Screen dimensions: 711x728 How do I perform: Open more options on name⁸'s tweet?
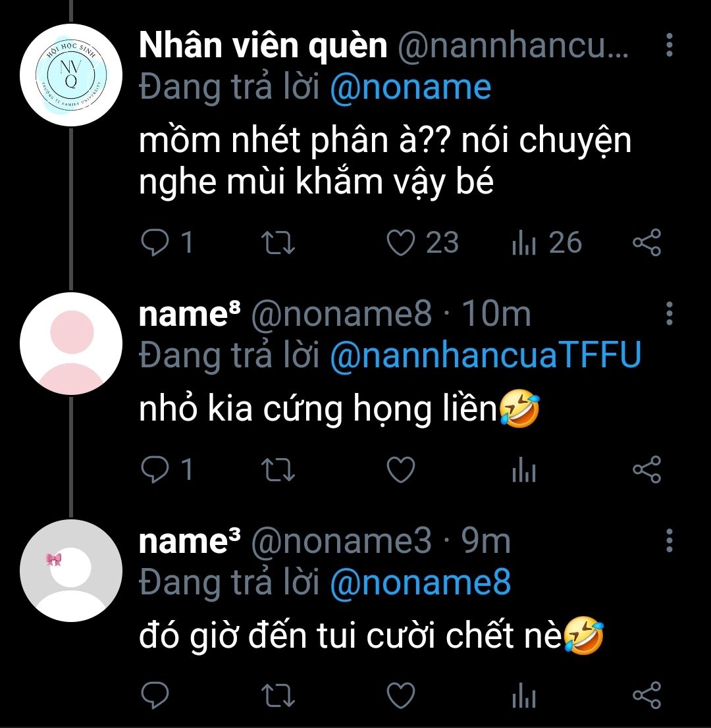669,314
